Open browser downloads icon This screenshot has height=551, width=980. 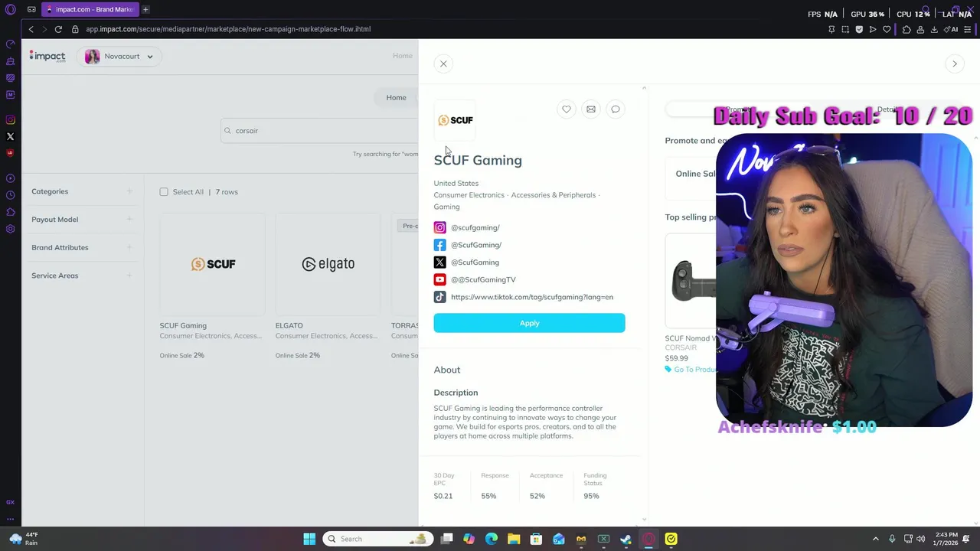935,29
